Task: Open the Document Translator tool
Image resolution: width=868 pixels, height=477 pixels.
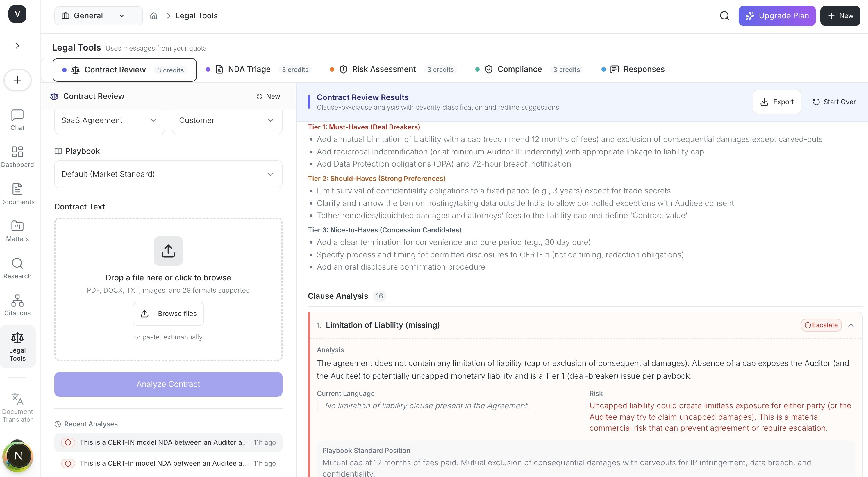Action: click(x=17, y=407)
